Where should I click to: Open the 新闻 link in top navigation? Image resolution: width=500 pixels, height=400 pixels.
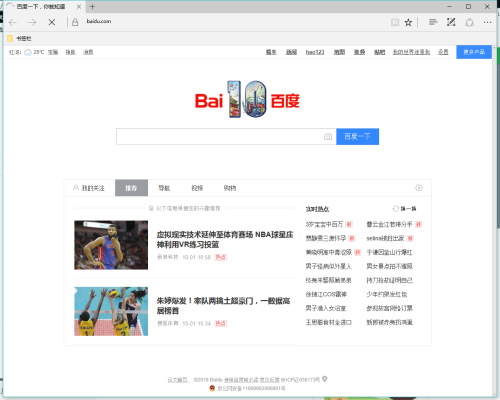tap(291, 52)
